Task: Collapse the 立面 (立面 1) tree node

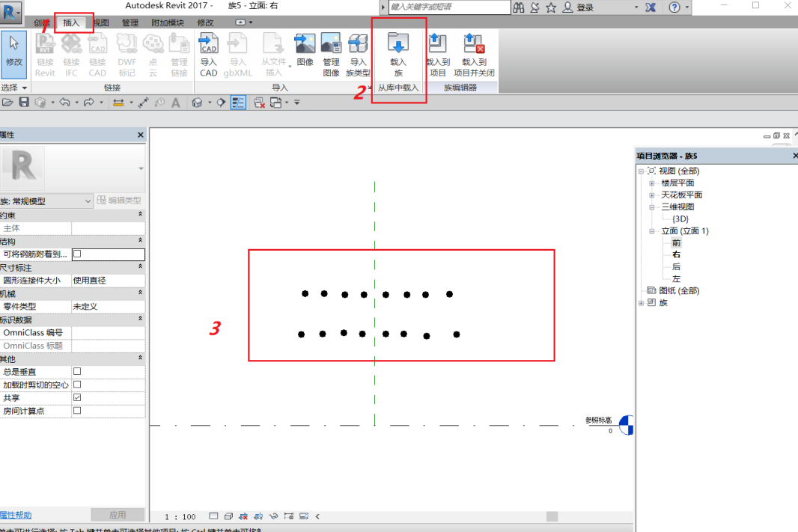Action: (651, 231)
